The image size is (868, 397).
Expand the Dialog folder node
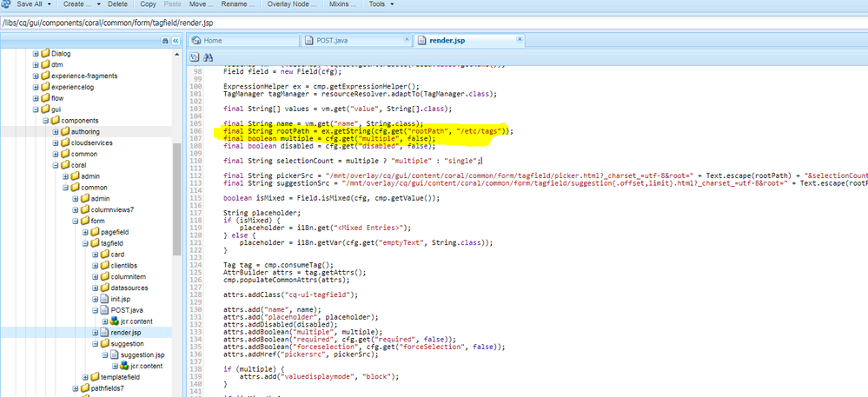36,54
